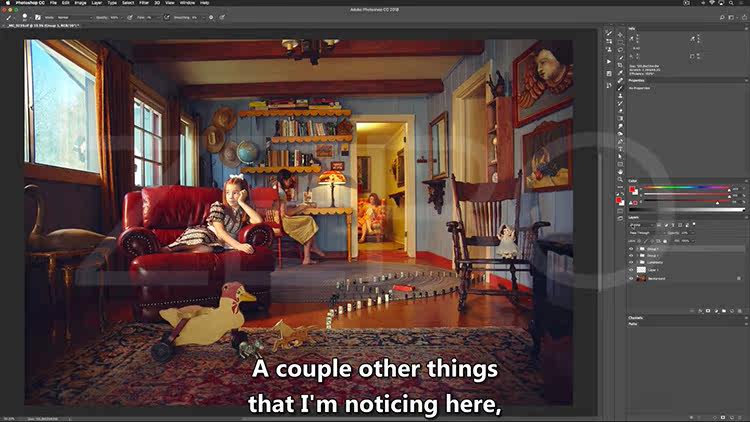The width and height of the screenshot is (750, 422).
Task: Expand the second Group folder
Action: tap(637, 255)
